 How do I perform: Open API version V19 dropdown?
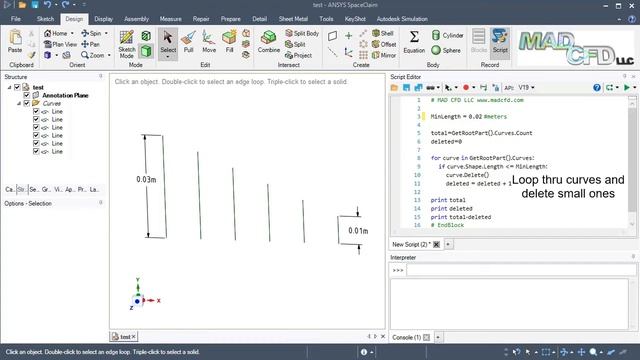(x=526, y=87)
